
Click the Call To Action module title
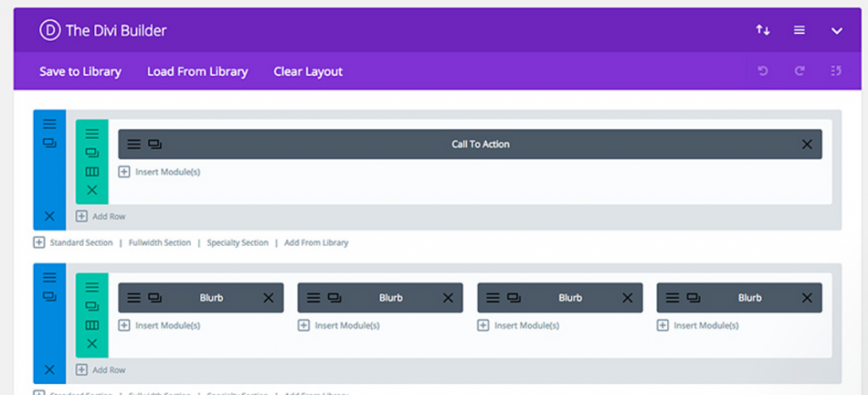pos(481,144)
